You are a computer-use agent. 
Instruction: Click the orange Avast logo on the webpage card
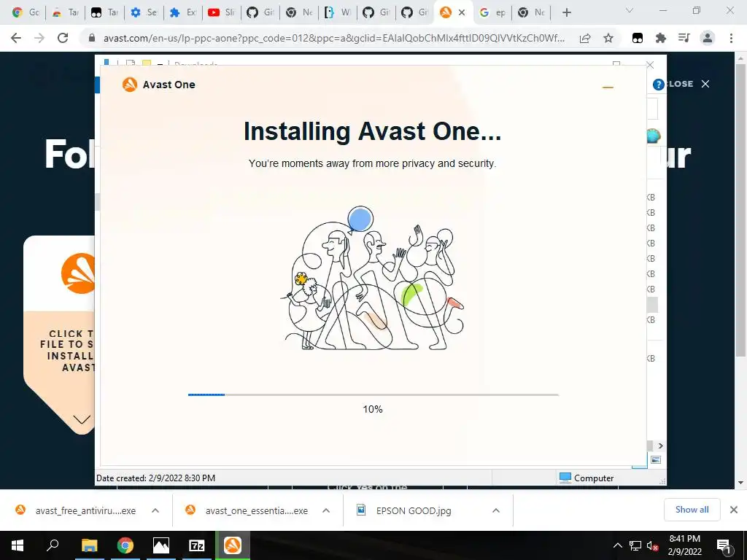coord(78,273)
